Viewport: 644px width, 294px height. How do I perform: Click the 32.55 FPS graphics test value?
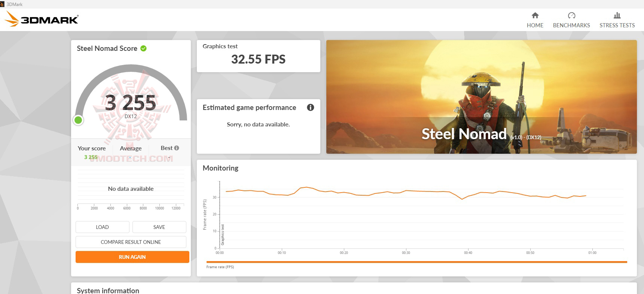pos(258,59)
